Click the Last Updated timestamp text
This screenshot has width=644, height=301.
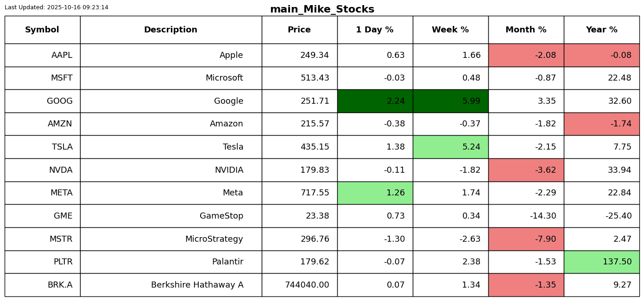(x=57, y=7)
